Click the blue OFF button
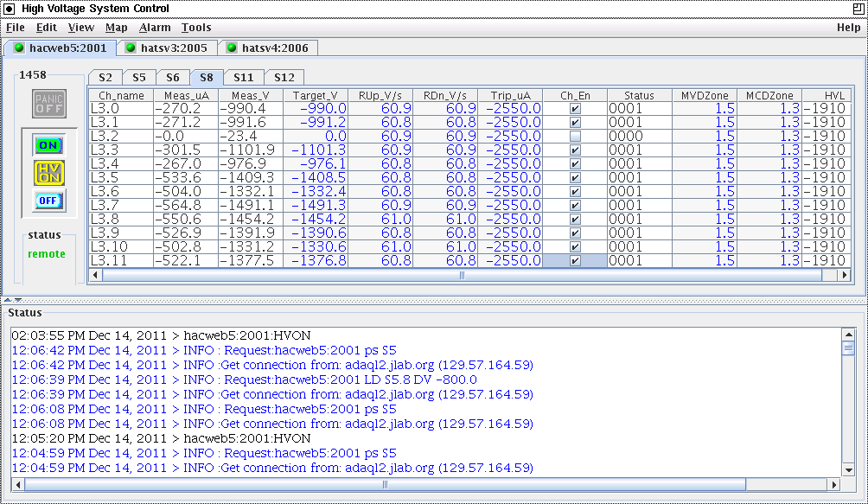Image resolution: width=868 pixels, height=504 pixels. [48, 201]
